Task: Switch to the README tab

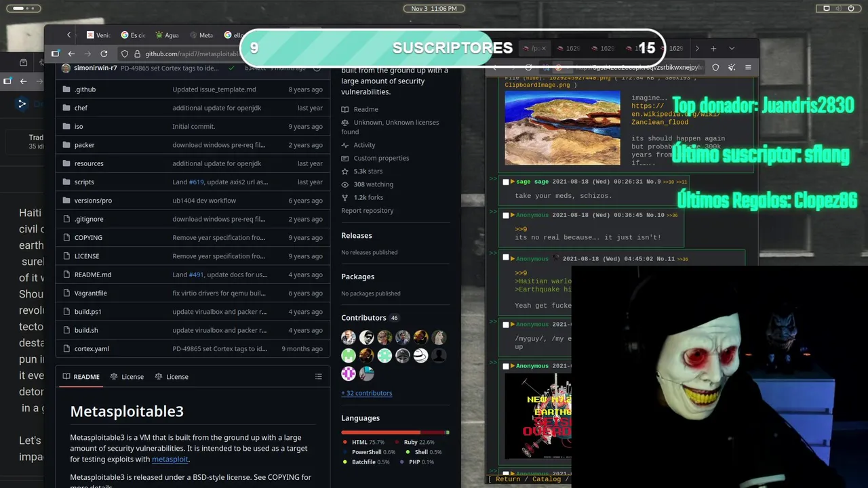Action: [x=81, y=377]
